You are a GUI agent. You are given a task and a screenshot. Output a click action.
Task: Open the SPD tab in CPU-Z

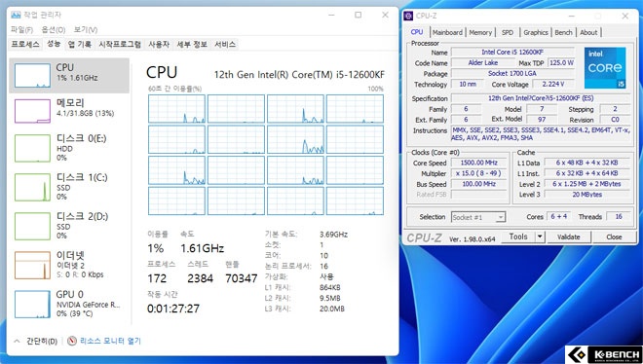pyautogui.click(x=508, y=32)
